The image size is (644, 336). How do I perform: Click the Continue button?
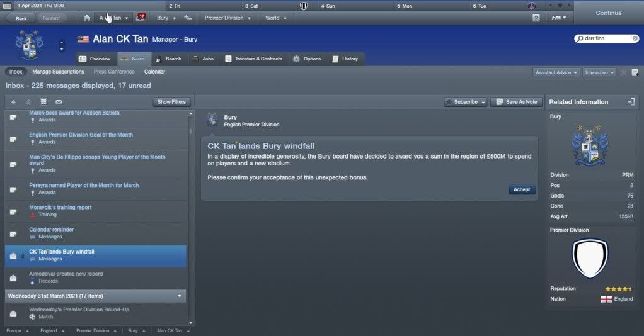[x=608, y=13]
